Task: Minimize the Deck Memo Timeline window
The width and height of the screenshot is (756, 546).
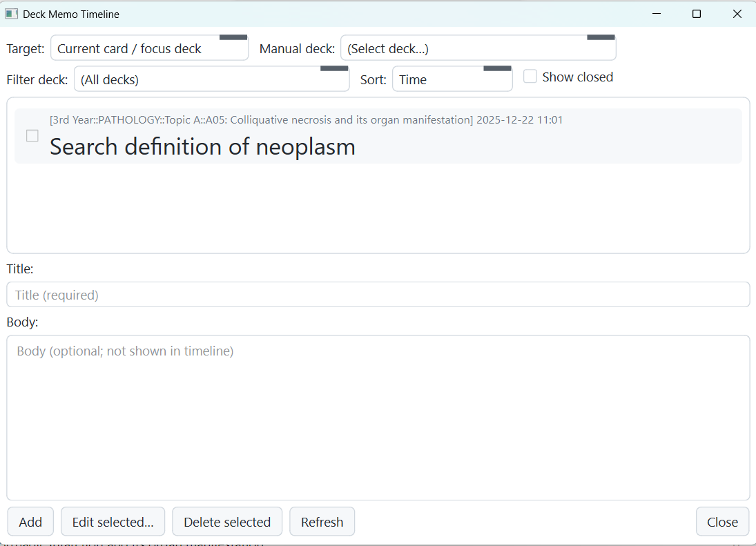Action: [657, 14]
